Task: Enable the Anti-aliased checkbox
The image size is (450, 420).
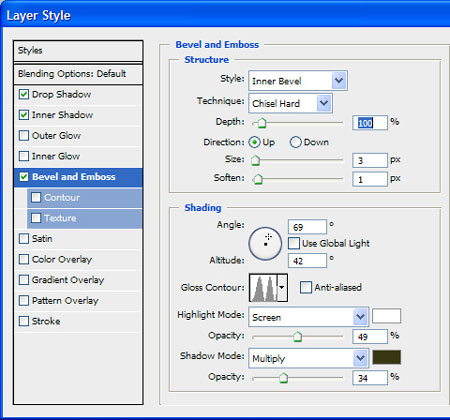Action: point(306,287)
